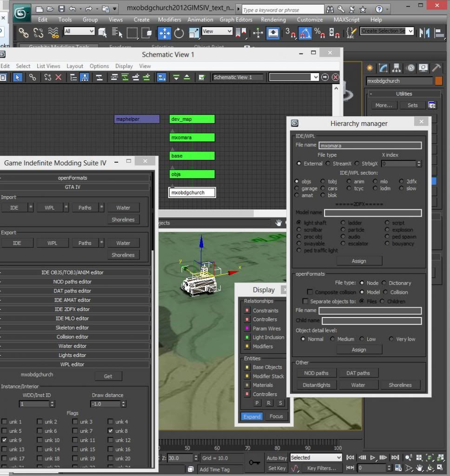The image size is (450, 476).
Task: Click the Configure Button Sets icon in Utilities
Action: (x=432, y=106)
